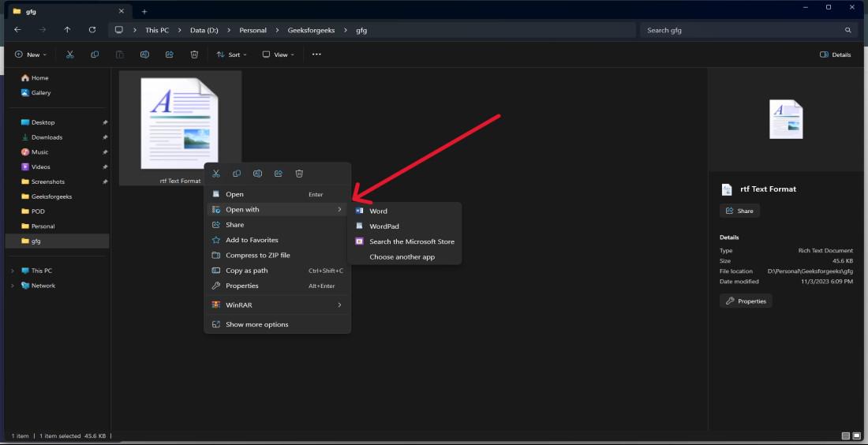Viewport: 868px width, 445px height.
Task: Choose Search the Microsoft Store
Action: 404,241
